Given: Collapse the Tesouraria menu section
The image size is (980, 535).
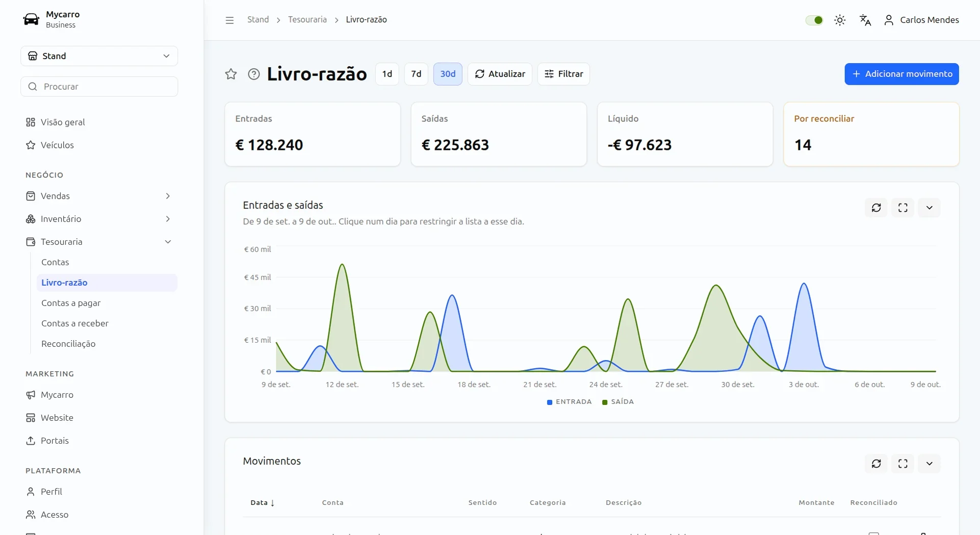Looking at the screenshot, I should click(x=99, y=242).
